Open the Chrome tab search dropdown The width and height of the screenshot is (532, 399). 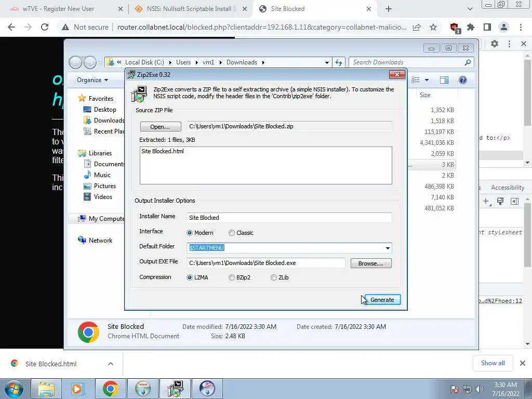[x=470, y=9]
